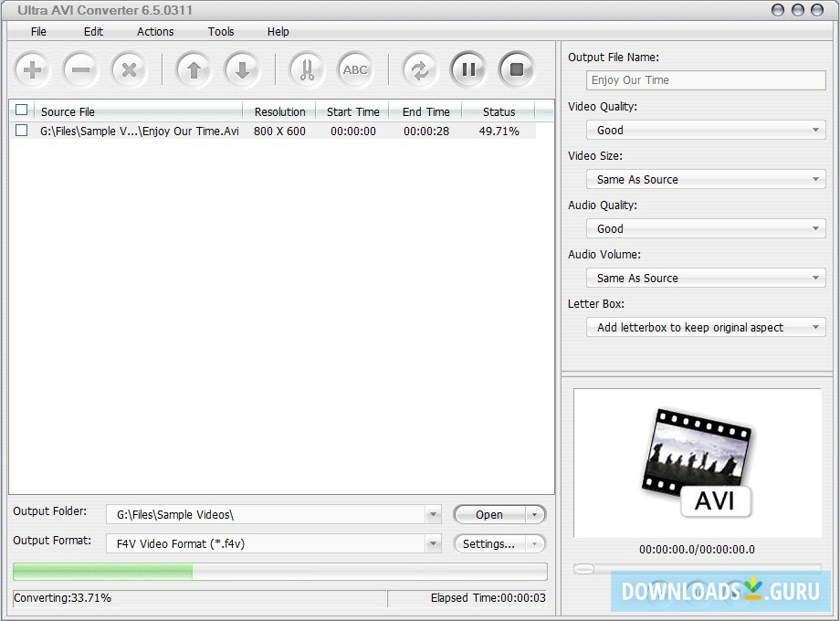Click the Clear List X icon
Image resolution: width=840 pixels, height=621 pixels.
point(129,68)
